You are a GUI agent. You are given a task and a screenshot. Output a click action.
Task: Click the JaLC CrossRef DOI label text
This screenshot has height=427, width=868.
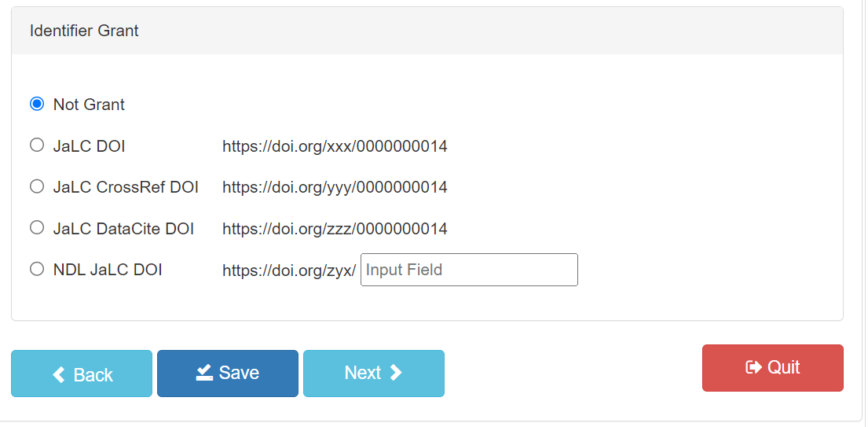[126, 187]
